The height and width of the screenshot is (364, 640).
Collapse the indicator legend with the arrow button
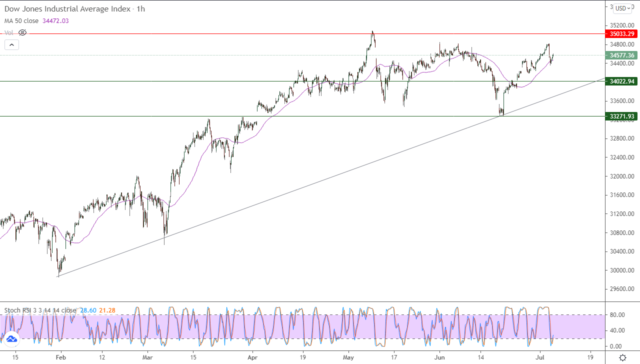[12, 44]
